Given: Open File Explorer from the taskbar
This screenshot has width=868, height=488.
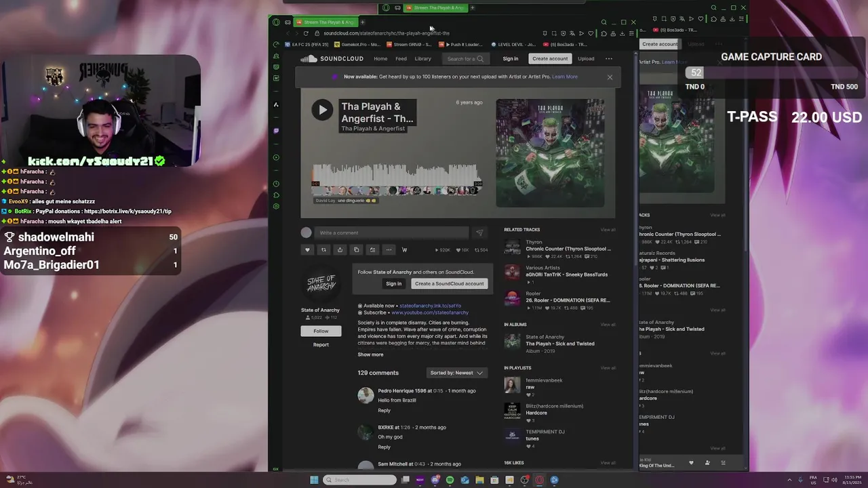Looking at the screenshot, I should (479, 480).
